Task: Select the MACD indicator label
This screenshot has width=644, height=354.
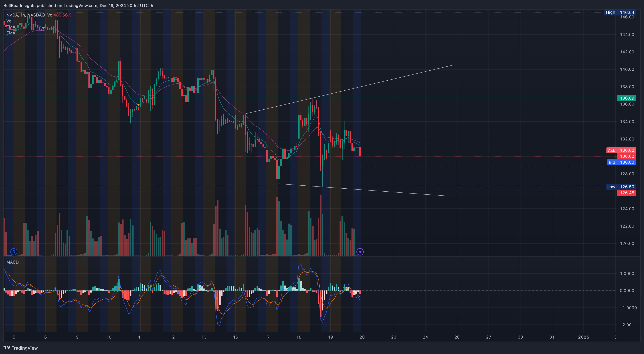Action: 12,262
